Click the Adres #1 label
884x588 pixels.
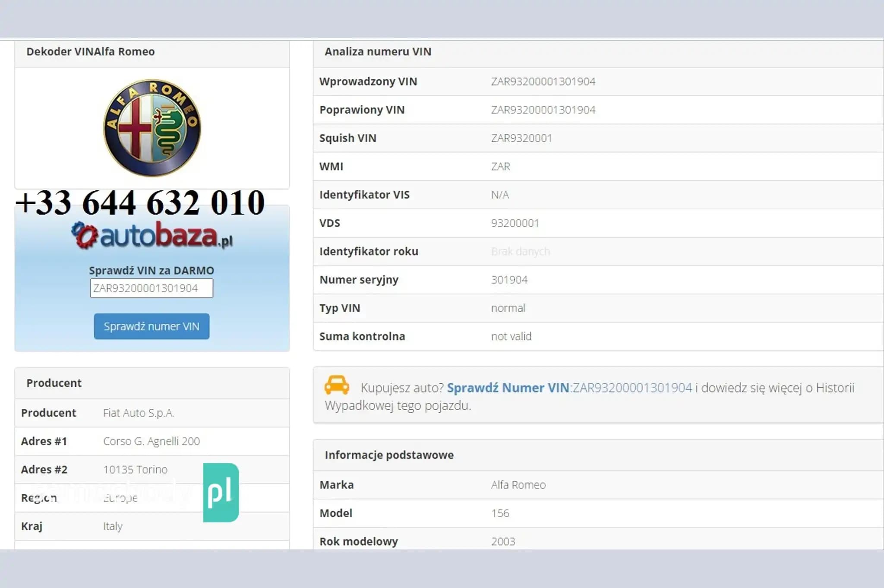[x=44, y=441]
